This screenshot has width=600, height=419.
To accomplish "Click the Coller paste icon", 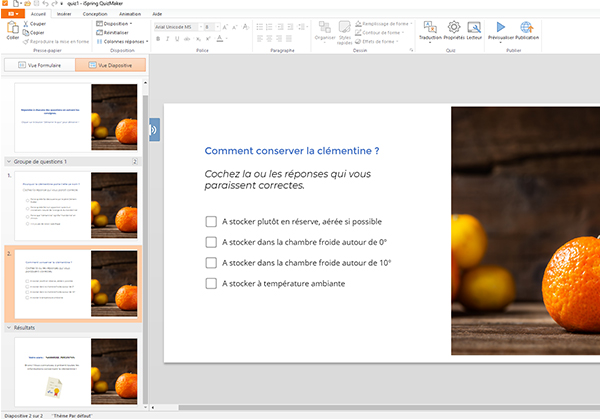I will click(x=12, y=29).
